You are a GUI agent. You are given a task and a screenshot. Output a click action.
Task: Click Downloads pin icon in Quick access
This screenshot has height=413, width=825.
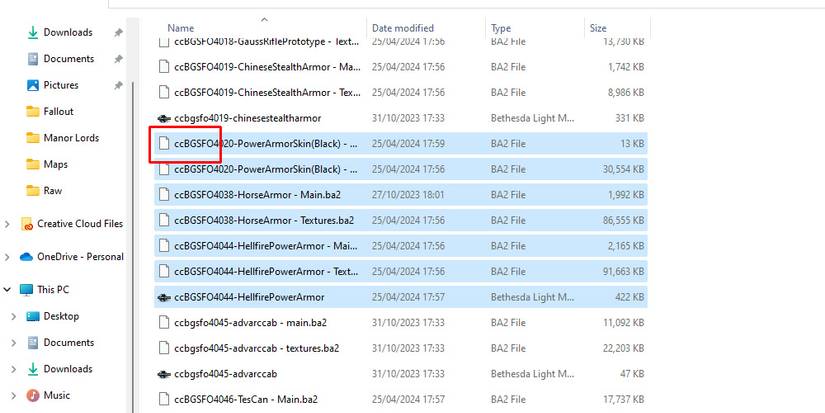(118, 33)
